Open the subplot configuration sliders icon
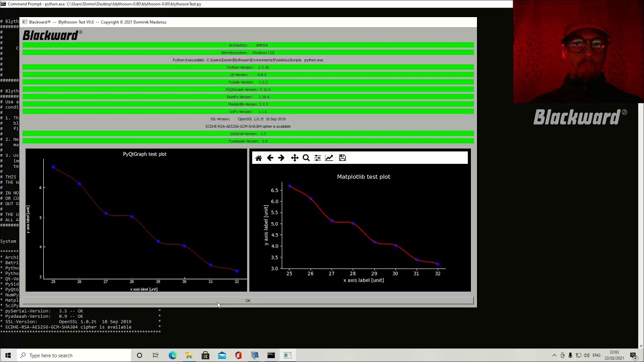644x362 pixels. click(317, 158)
